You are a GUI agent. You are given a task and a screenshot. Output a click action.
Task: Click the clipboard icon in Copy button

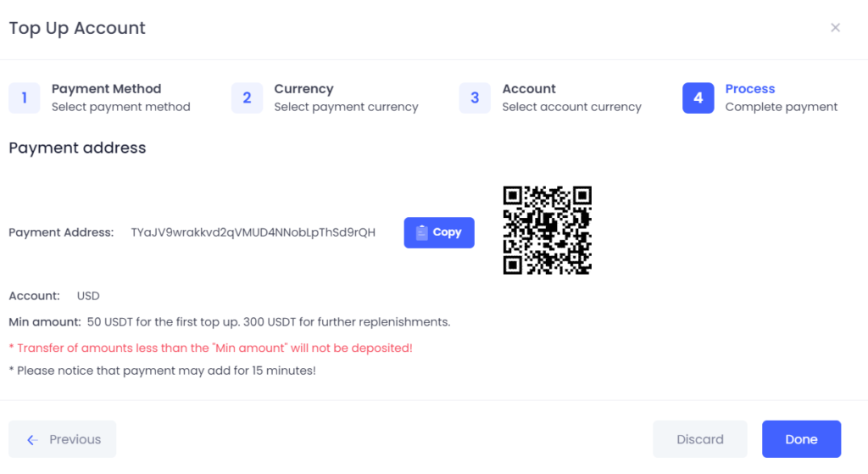tap(422, 232)
